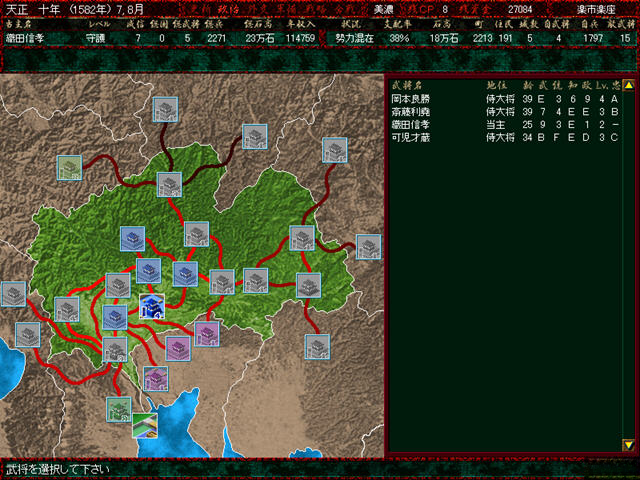This screenshot has height=480, width=640.
Task: Click the town tile beside the green castle
Action: coord(145,426)
